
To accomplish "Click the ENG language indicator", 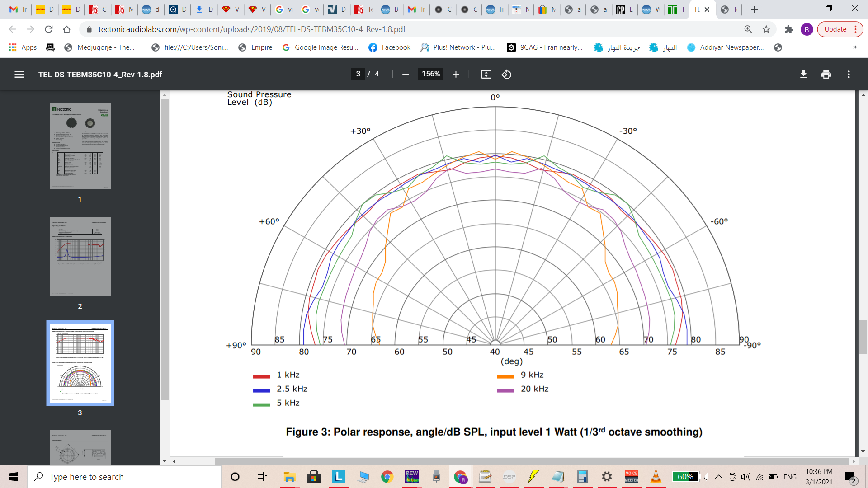I will click(x=790, y=477).
